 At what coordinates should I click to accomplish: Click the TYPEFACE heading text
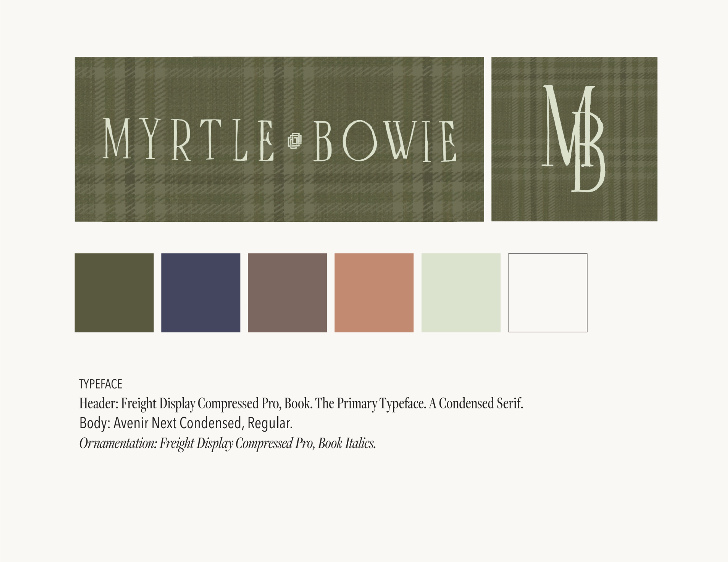(101, 384)
